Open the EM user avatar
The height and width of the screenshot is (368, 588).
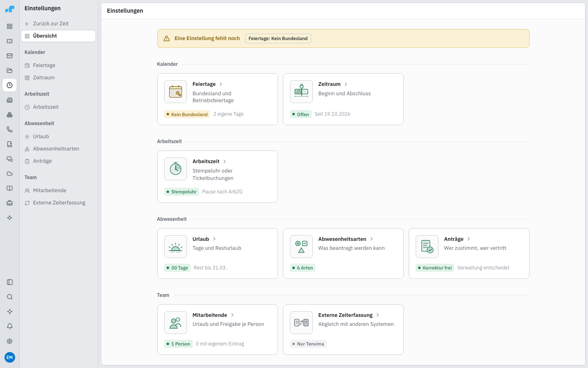10,357
